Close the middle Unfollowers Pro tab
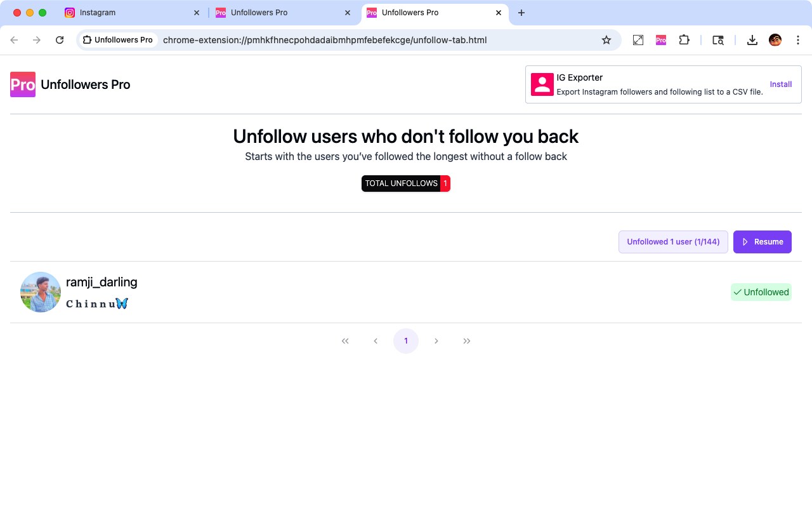This screenshot has height=508, width=812. (348, 13)
